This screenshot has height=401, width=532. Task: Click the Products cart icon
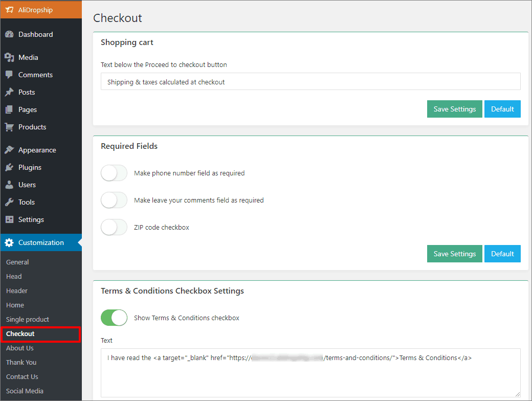click(9, 127)
